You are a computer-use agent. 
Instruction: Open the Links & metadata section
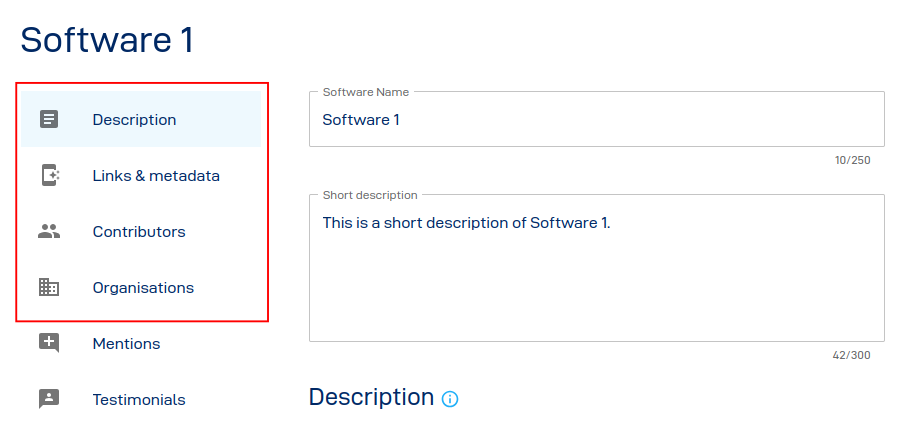click(x=156, y=176)
